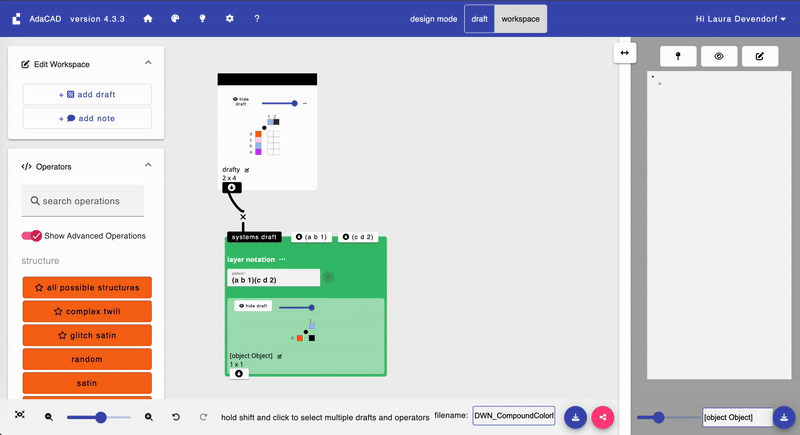Remove the connection with the X
This screenshot has width=800, height=435.
coord(242,216)
